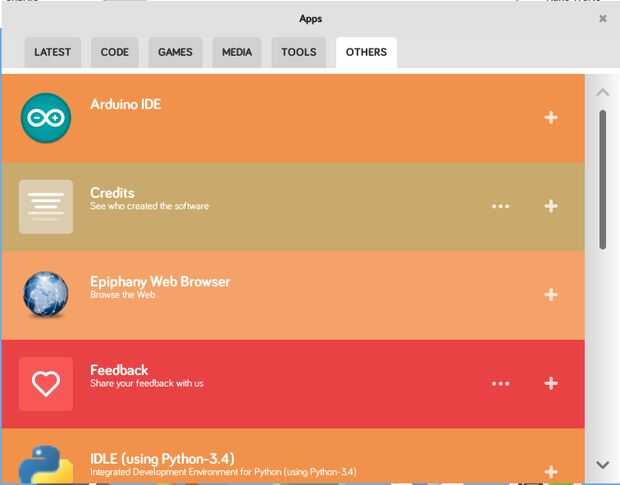Image resolution: width=620 pixels, height=485 pixels.
Task: Click the vertical scrollbar thumb
Action: click(603, 180)
